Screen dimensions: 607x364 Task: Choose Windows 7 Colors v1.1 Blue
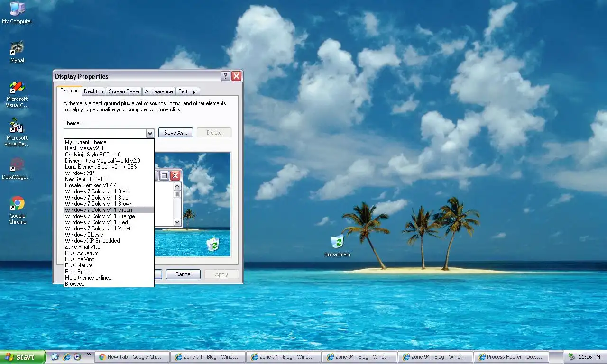tap(109, 198)
